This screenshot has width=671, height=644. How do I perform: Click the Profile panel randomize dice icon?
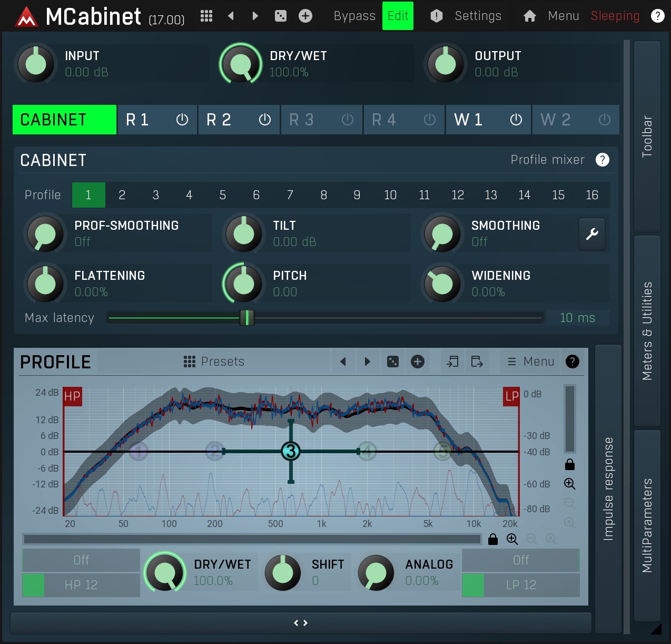(x=393, y=362)
